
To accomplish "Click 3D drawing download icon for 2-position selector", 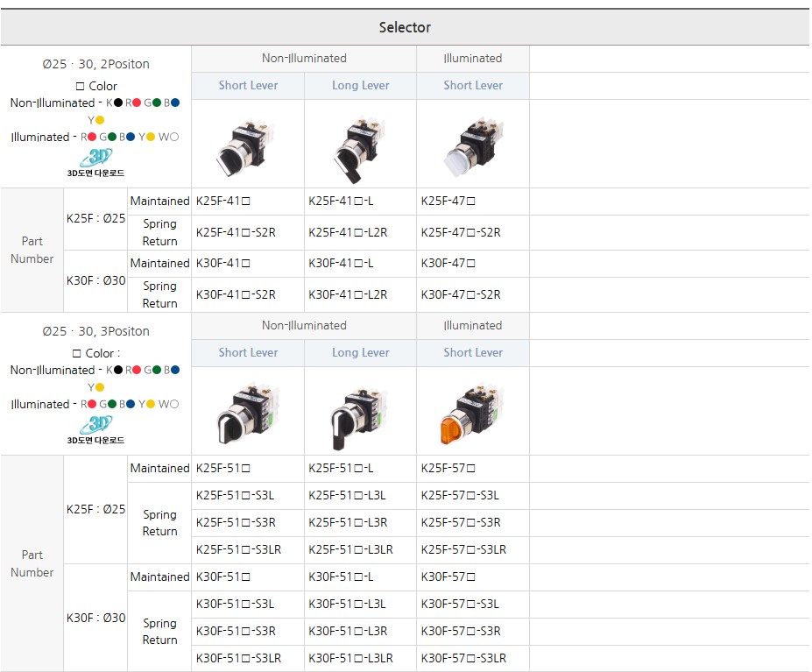I will 95,163.
